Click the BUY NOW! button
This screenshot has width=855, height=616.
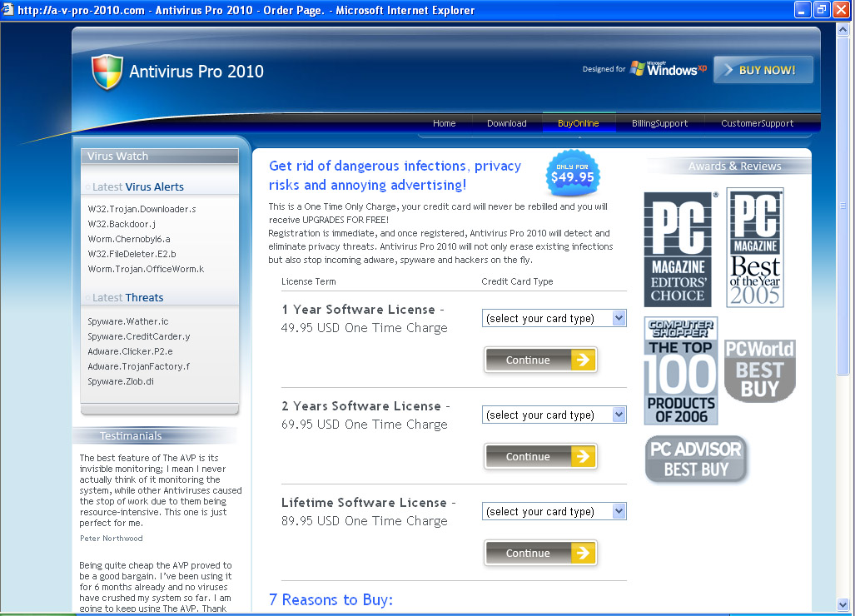[x=763, y=70]
